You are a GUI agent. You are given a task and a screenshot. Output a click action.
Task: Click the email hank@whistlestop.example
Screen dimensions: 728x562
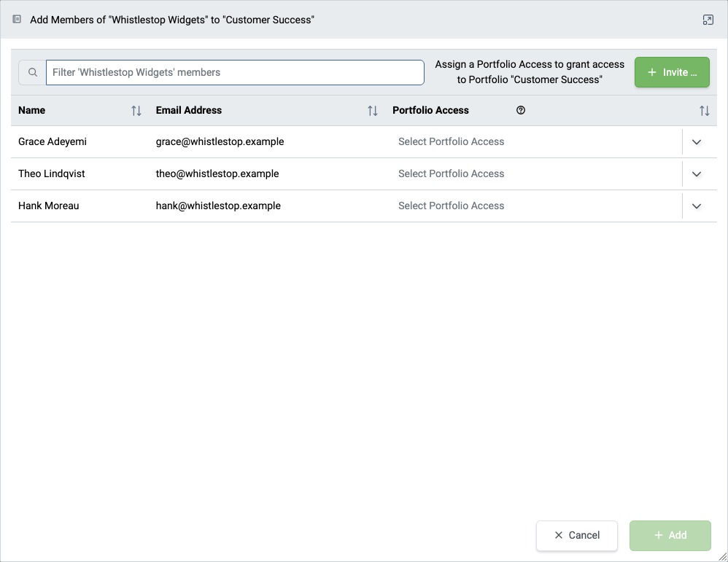click(x=218, y=206)
